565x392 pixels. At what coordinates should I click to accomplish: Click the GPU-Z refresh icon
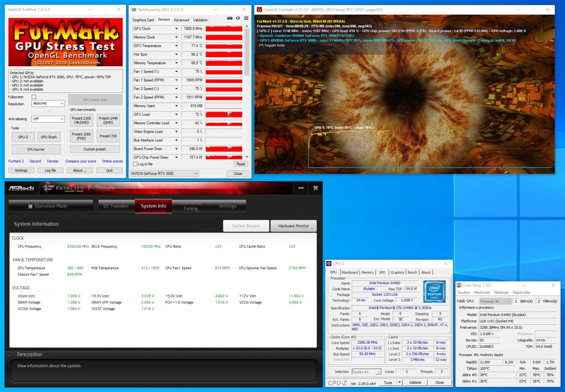(x=238, y=18)
